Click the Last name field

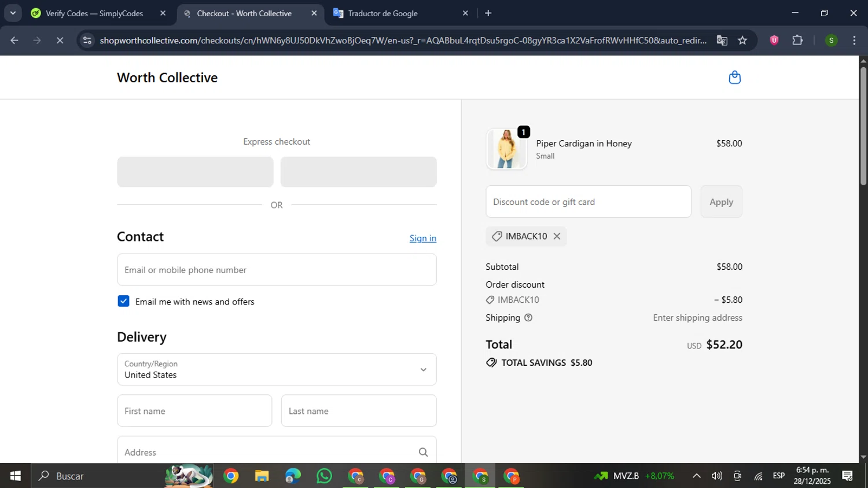point(359,411)
